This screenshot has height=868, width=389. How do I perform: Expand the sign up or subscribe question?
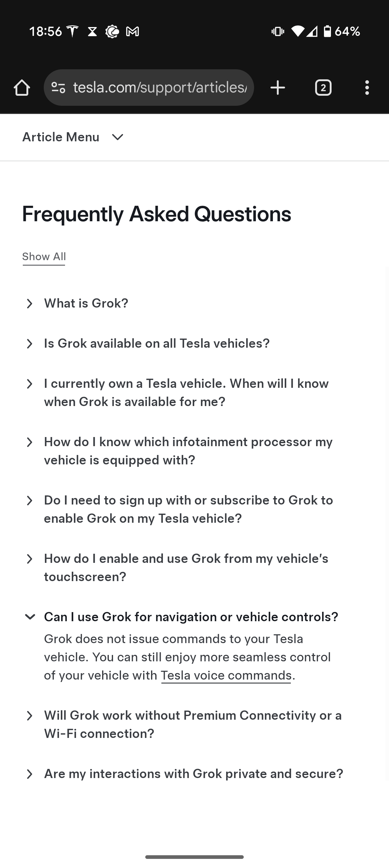[188, 509]
